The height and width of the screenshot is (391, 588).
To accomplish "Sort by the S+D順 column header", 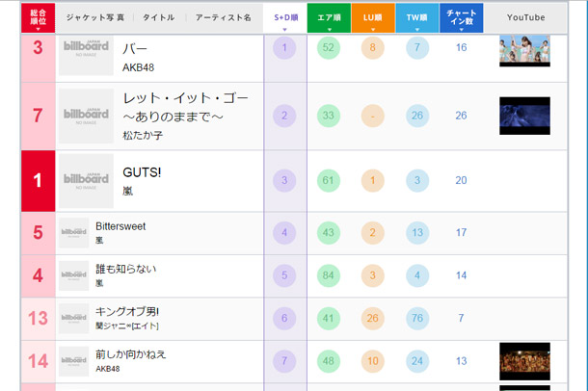I will 284,17.
